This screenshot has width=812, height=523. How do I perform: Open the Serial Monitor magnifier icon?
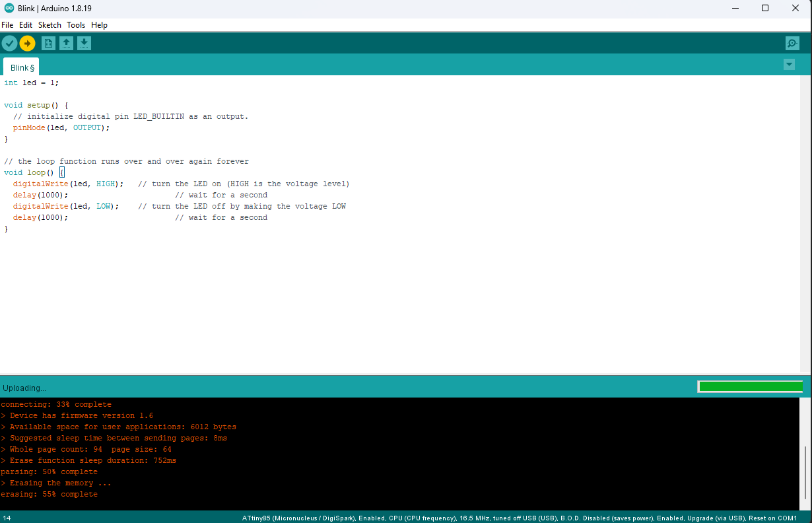(x=792, y=44)
